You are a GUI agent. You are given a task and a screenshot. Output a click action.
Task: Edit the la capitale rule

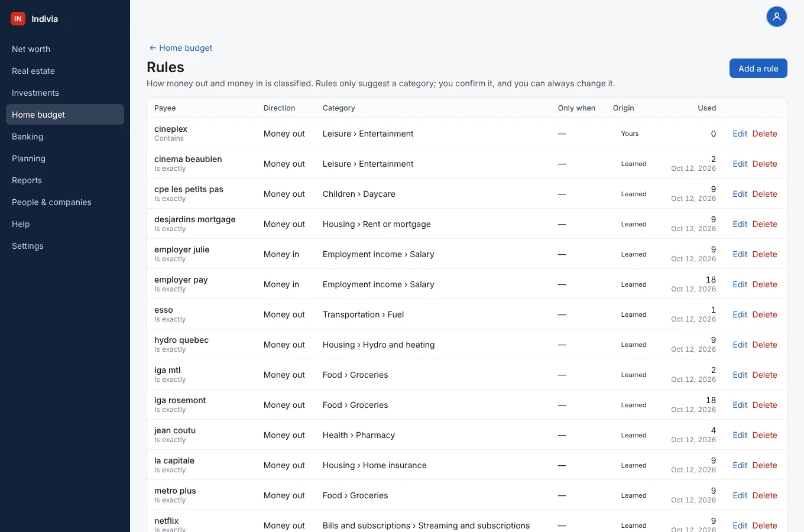pos(740,465)
